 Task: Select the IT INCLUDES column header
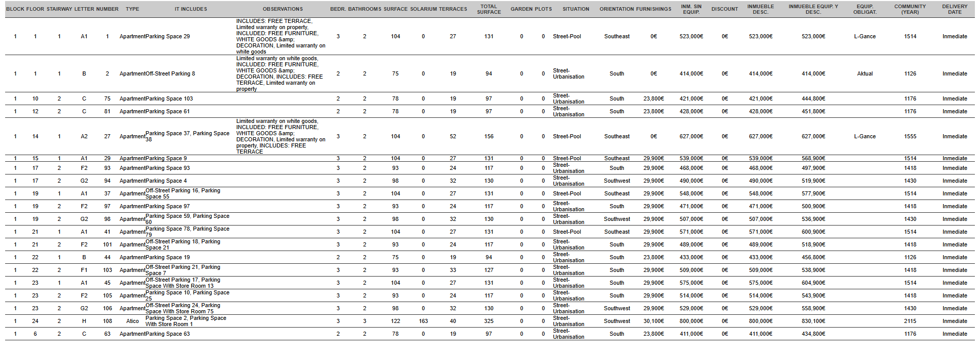(190, 9)
